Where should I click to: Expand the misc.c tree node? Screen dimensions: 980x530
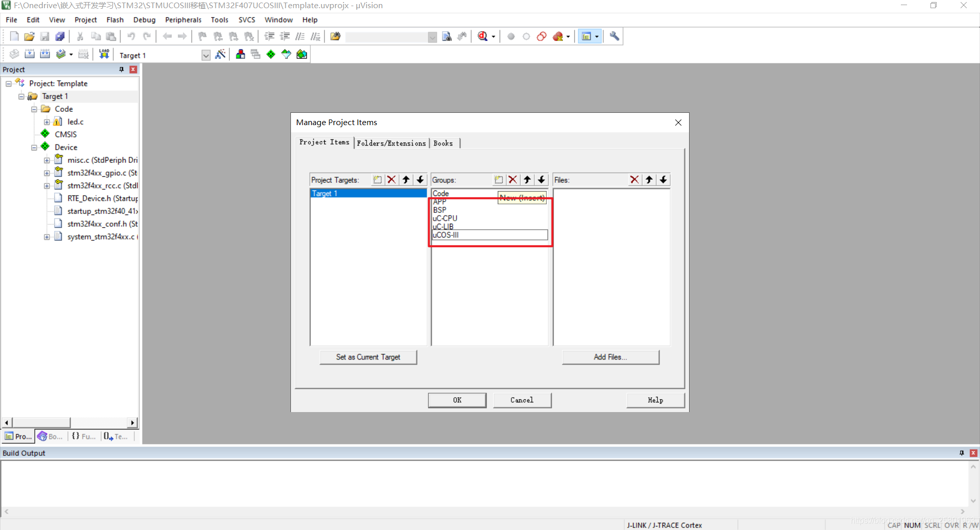(x=47, y=160)
